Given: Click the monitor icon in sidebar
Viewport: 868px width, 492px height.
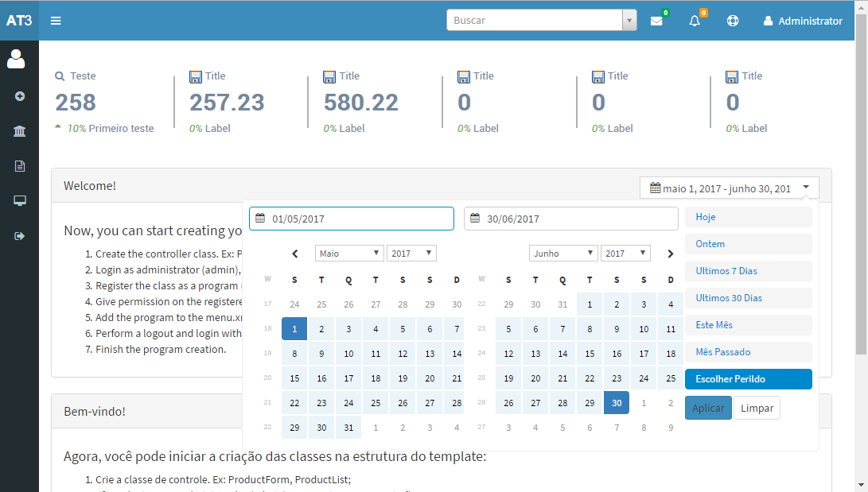Looking at the screenshot, I should tap(18, 200).
